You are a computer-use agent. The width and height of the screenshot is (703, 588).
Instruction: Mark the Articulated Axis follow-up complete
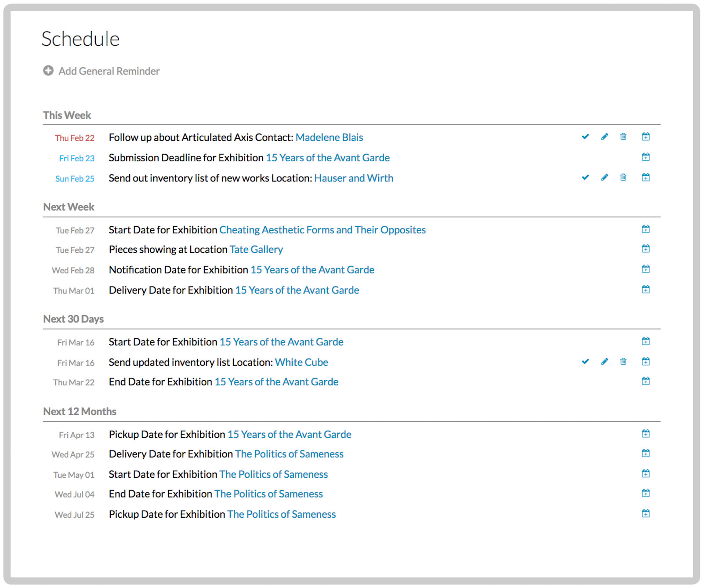[585, 137]
